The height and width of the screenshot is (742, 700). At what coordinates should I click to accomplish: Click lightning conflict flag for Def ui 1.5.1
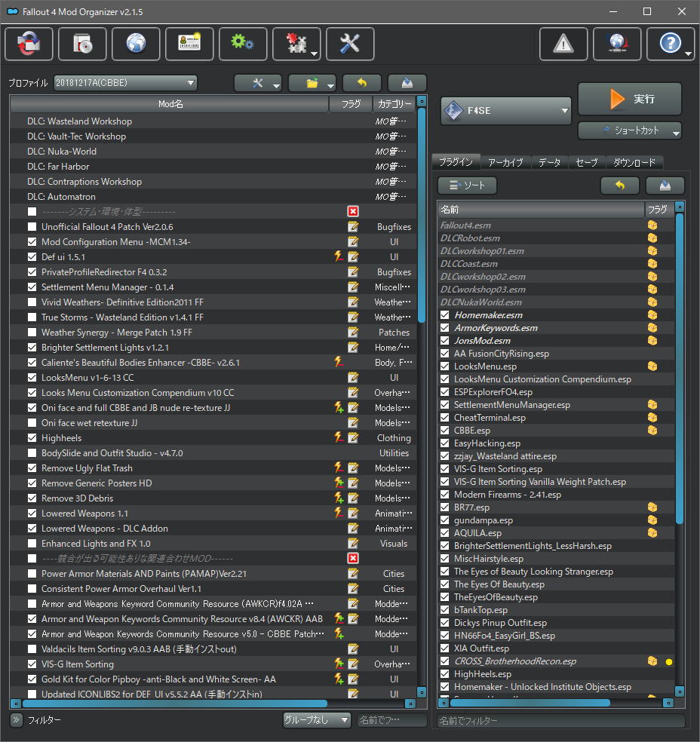click(x=339, y=256)
